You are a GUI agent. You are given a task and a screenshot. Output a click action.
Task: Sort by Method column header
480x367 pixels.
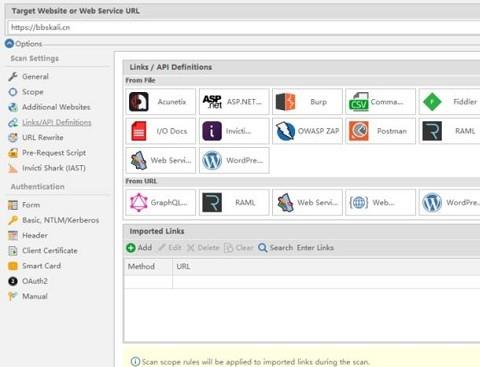[148, 266]
